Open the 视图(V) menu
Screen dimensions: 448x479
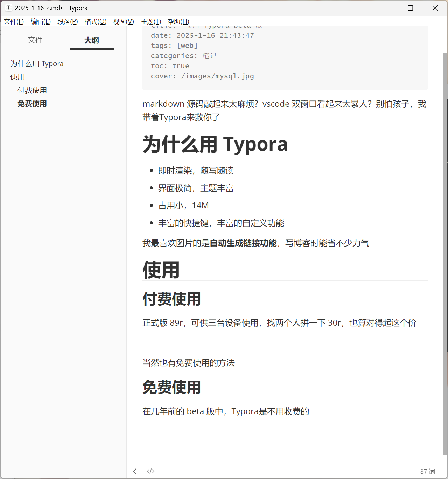(123, 22)
